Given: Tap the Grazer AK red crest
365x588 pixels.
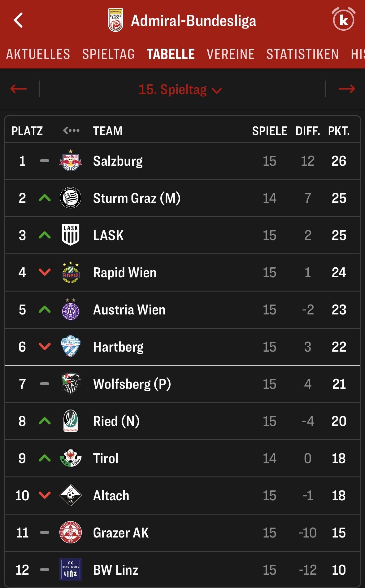Looking at the screenshot, I should (x=71, y=532).
